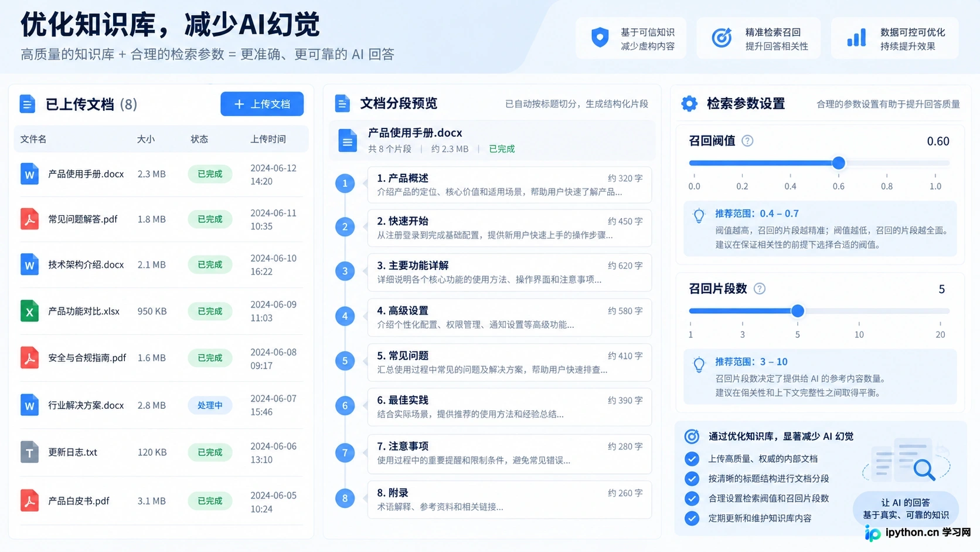980x552 pixels.
Task: Open segment 2. 快速开始
Action: click(509, 228)
